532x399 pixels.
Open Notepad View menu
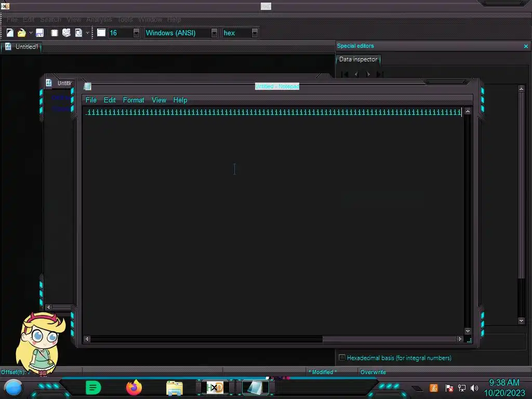tap(159, 100)
